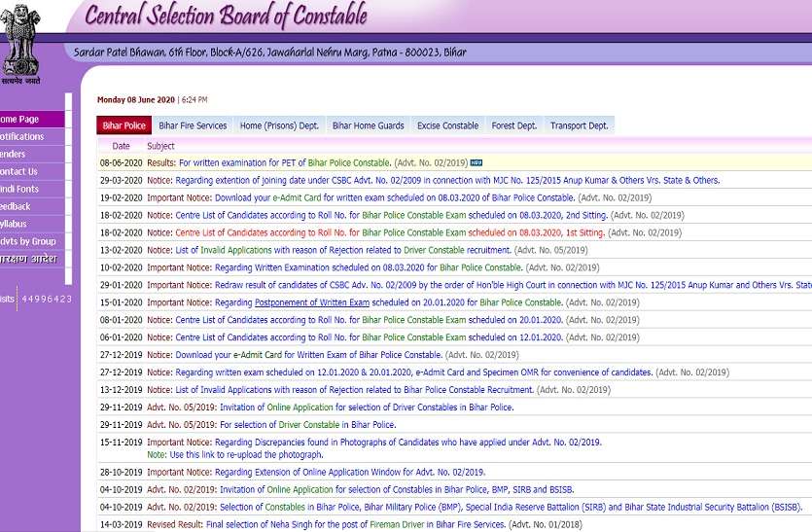
Task: Open 27-12-2019 notice on Specimen OMR
Action: 413,372
